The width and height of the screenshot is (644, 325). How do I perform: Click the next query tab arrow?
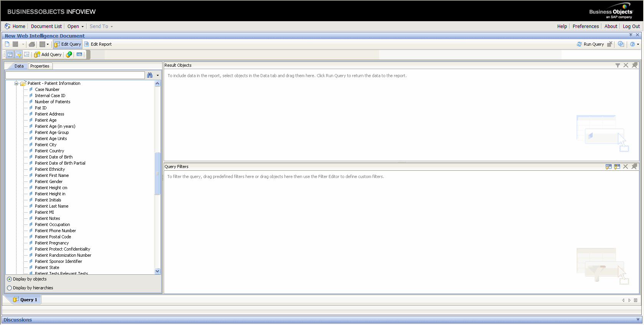[x=629, y=300]
